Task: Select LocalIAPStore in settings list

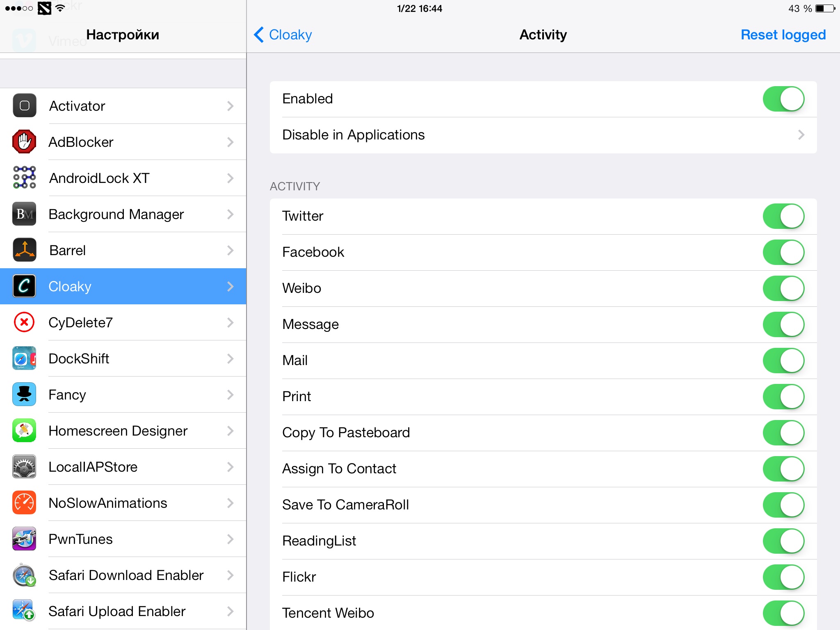Action: click(x=123, y=467)
